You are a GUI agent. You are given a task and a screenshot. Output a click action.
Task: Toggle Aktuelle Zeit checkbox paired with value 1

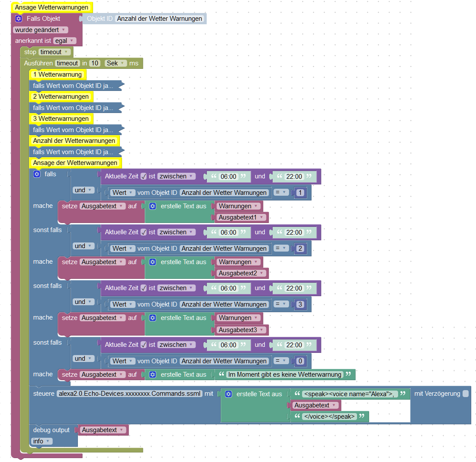pyautogui.click(x=144, y=177)
